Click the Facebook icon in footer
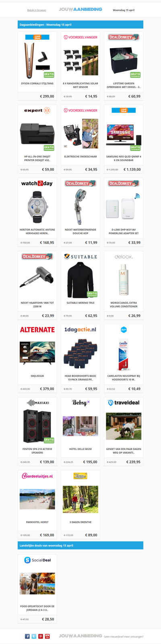The height and width of the screenshot is (644, 161). coord(27,636)
